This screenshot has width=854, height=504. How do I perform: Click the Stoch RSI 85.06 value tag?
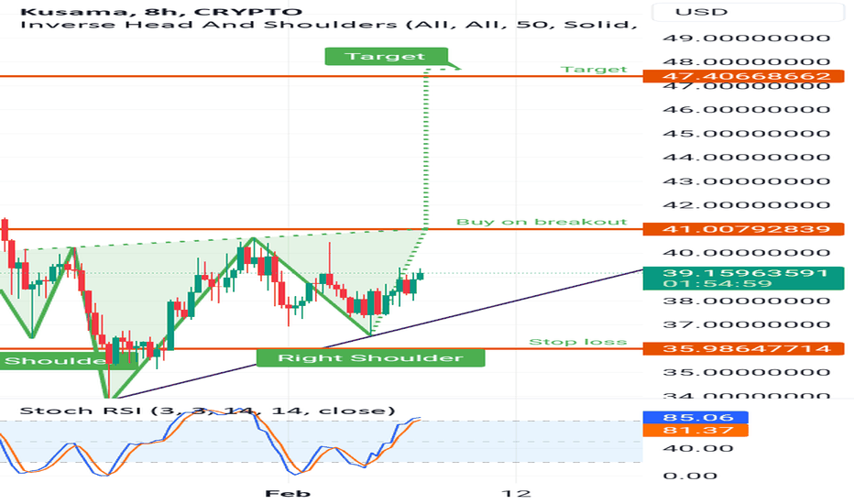[695, 417]
